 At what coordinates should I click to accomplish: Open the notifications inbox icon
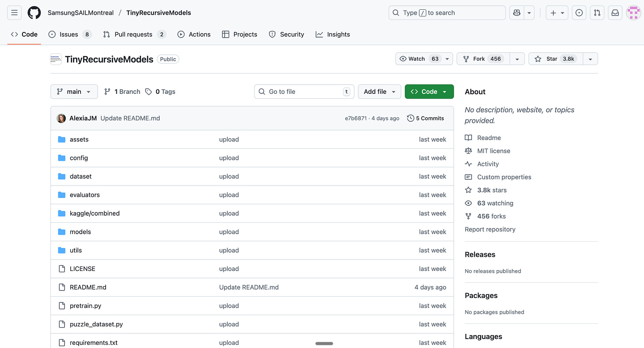point(615,13)
